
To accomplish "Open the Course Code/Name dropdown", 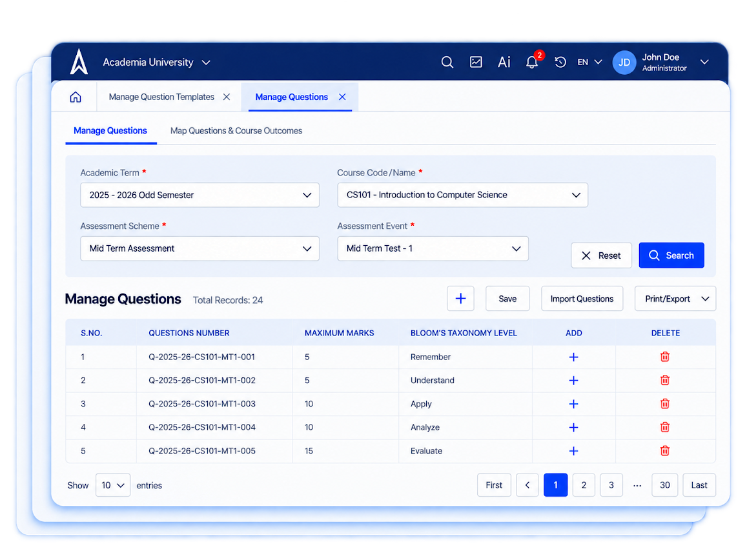I will coord(462,195).
